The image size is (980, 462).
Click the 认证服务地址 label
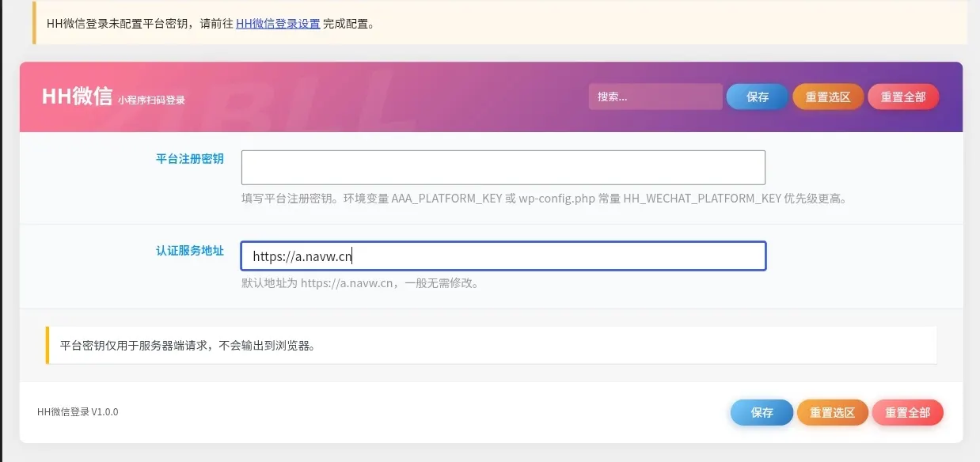click(190, 251)
